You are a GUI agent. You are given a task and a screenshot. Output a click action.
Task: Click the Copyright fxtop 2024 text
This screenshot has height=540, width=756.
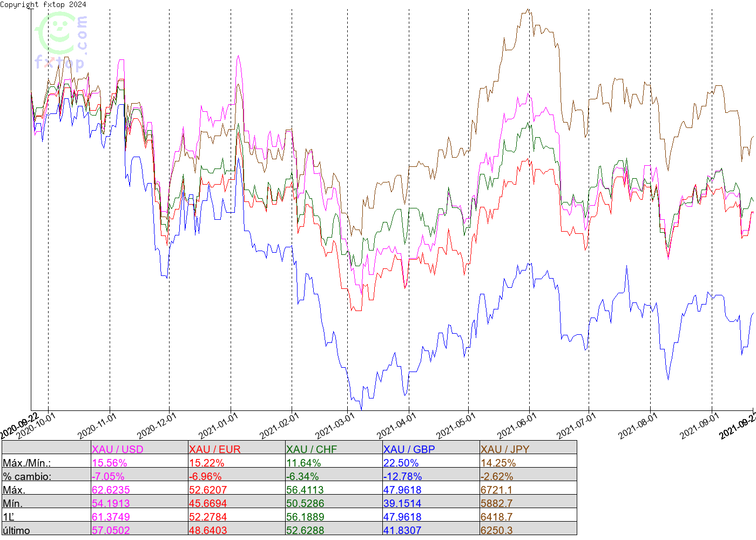coord(43,4)
